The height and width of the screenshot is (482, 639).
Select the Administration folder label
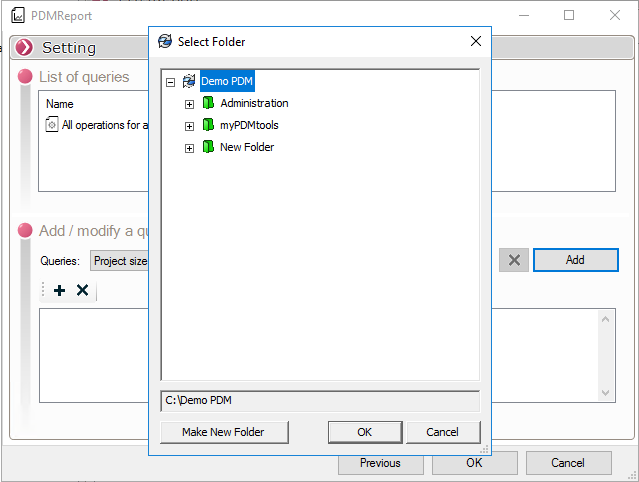[254, 103]
